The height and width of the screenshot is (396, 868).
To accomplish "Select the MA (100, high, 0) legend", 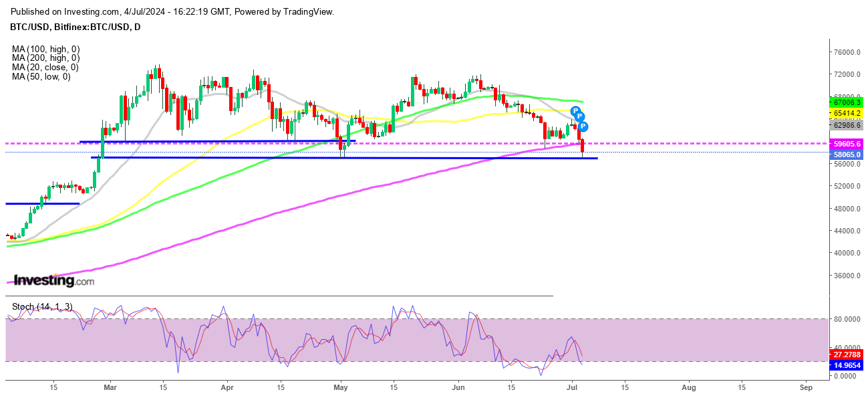I will [45, 49].
